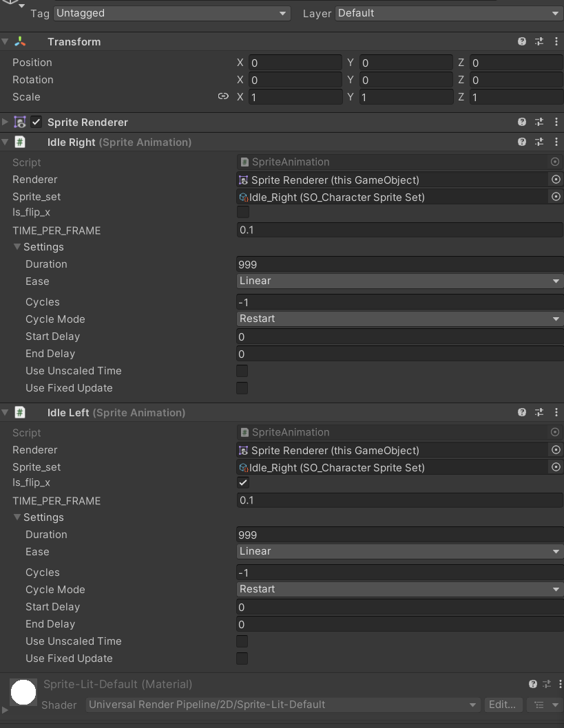Open Idle Right component presets icon
This screenshot has width=564, height=728.
pos(539,142)
